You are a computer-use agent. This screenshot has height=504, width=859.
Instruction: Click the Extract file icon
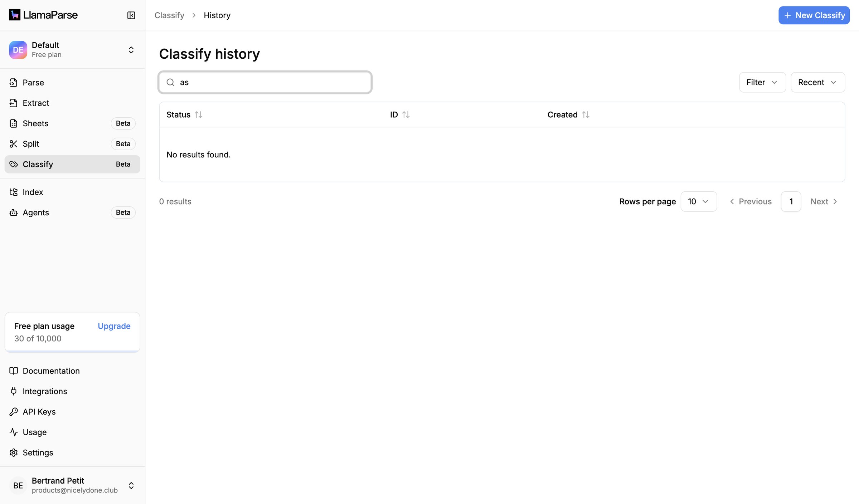pyautogui.click(x=14, y=103)
